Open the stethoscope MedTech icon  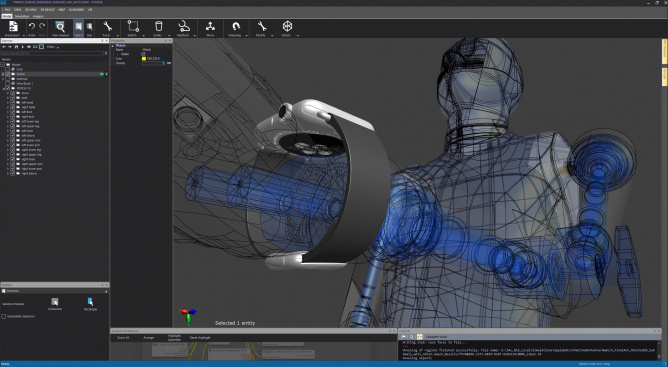coord(184,26)
